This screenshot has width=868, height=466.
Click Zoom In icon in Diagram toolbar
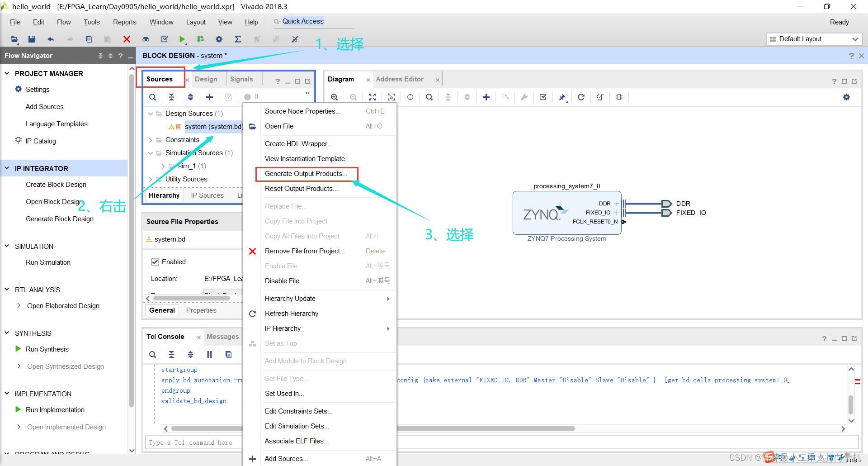(334, 97)
